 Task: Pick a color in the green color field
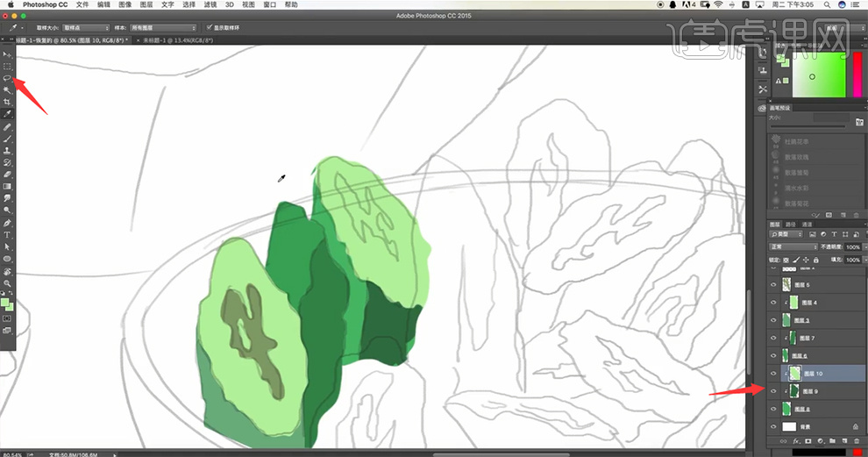pyautogui.click(x=819, y=75)
